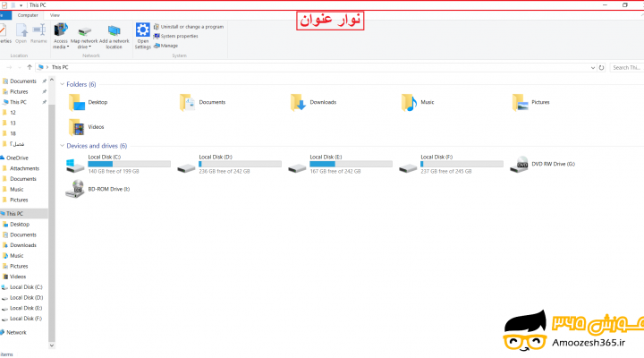Select Local Disk (F:) drive icon
This screenshot has height=358, width=644.
tap(408, 167)
